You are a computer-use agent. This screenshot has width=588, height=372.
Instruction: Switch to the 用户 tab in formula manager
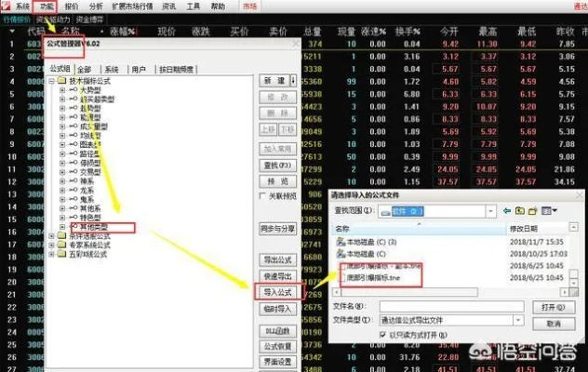pyautogui.click(x=139, y=70)
